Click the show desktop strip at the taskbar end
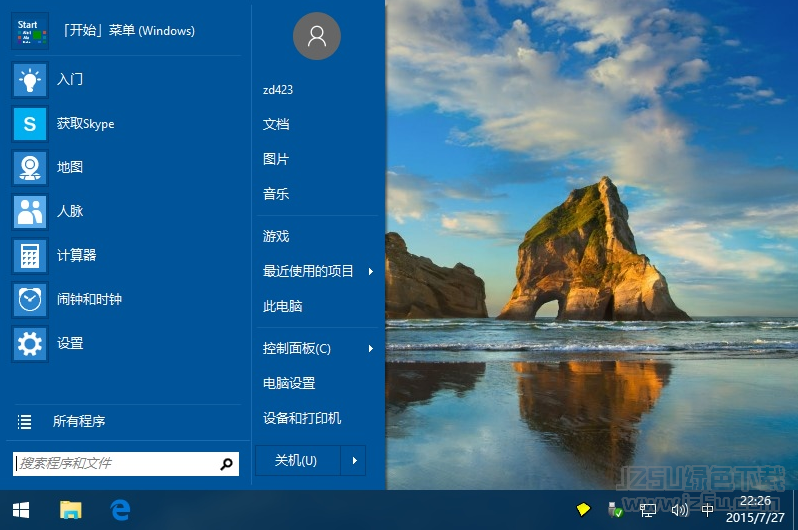The image size is (798, 530). point(795,510)
